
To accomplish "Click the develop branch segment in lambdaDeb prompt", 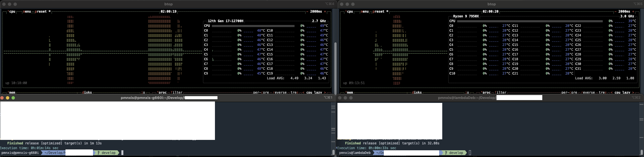I will click(x=454, y=153).
